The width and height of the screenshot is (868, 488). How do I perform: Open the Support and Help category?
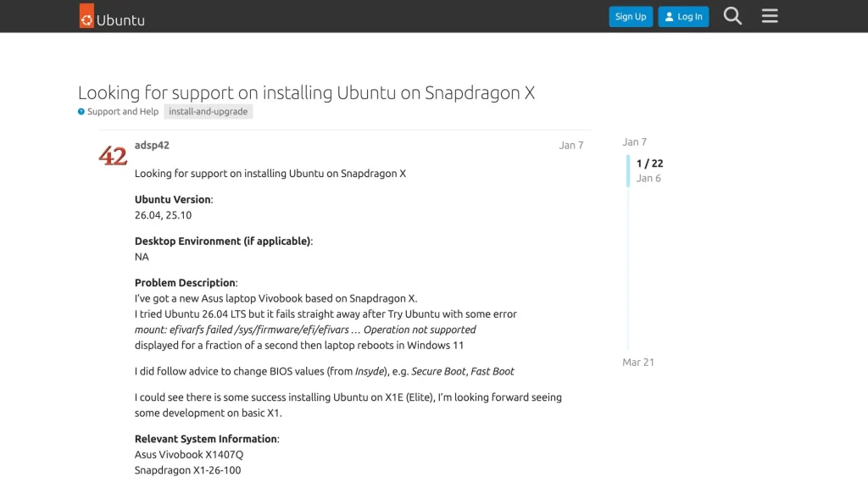pyautogui.click(x=118, y=111)
